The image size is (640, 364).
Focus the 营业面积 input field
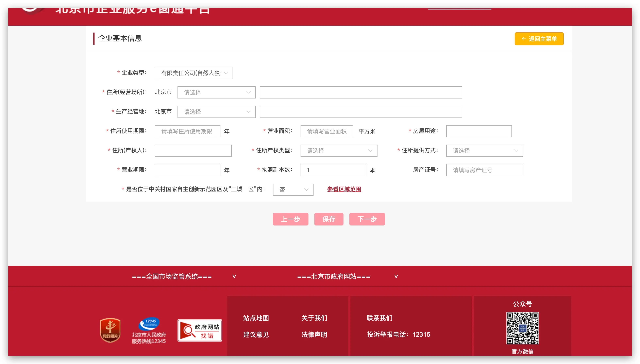tap(326, 131)
